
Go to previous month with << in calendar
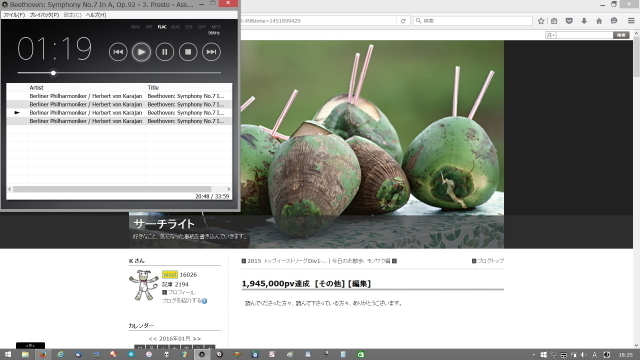[153, 339]
